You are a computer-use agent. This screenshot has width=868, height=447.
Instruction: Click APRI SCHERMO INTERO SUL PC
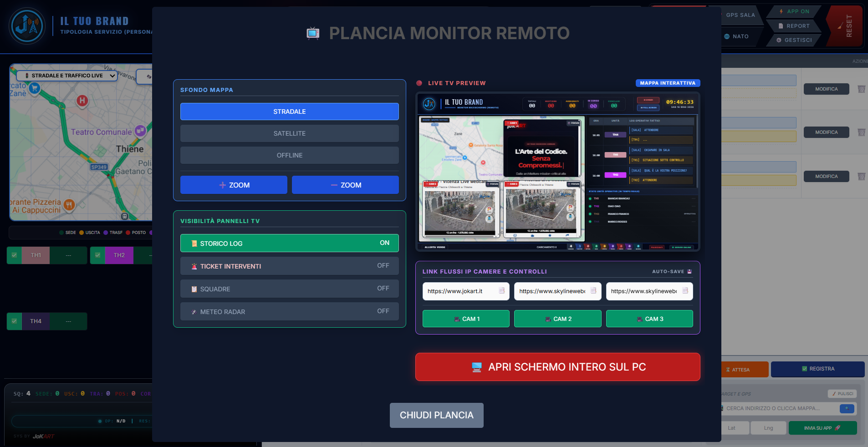pyautogui.click(x=557, y=367)
